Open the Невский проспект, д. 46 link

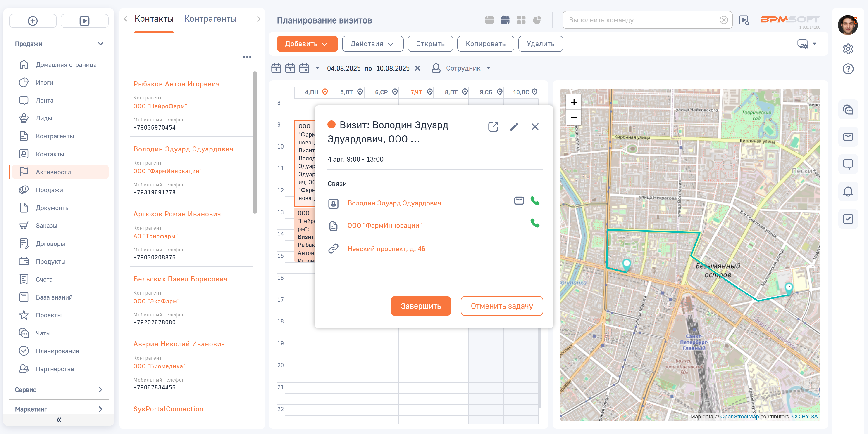[386, 249]
